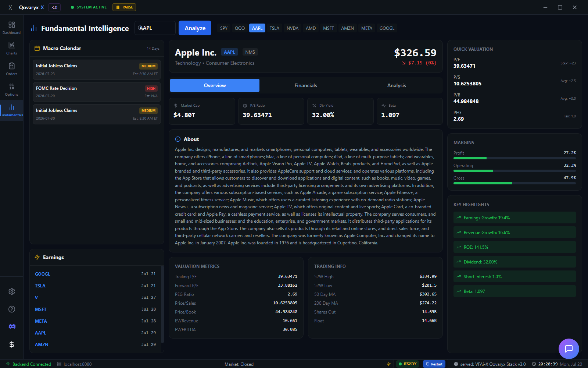Click the localhost server icon
Viewport: 588px width, 368px height.
click(59, 364)
